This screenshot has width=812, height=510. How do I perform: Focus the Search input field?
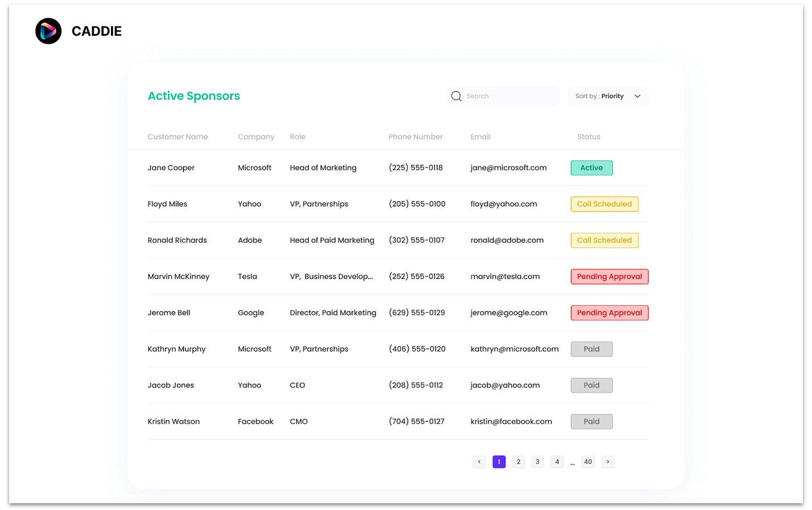click(502, 96)
